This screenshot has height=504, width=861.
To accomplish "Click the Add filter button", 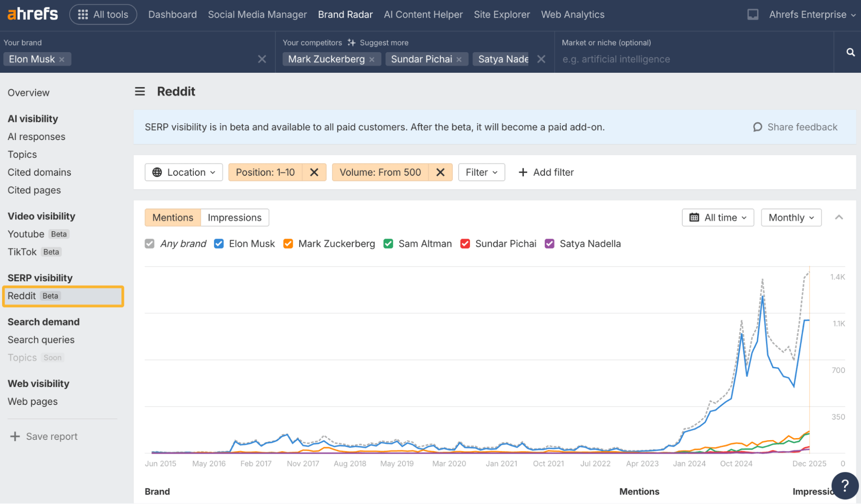I will (x=546, y=172).
